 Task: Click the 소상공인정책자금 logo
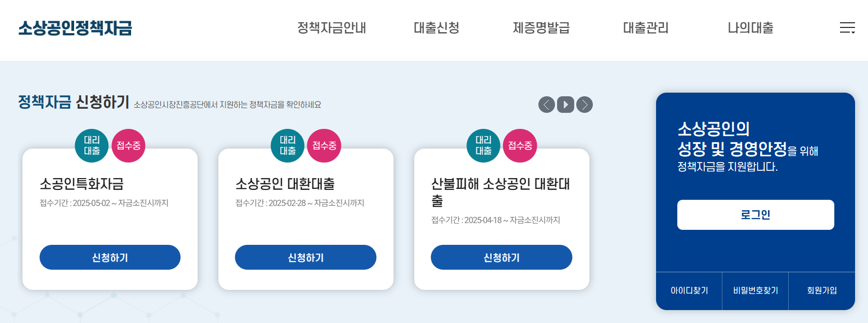(x=76, y=29)
